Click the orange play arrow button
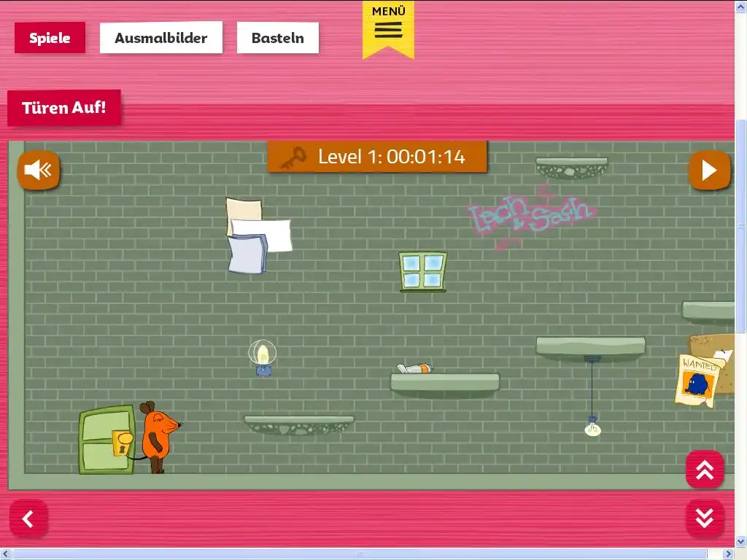 (x=709, y=171)
